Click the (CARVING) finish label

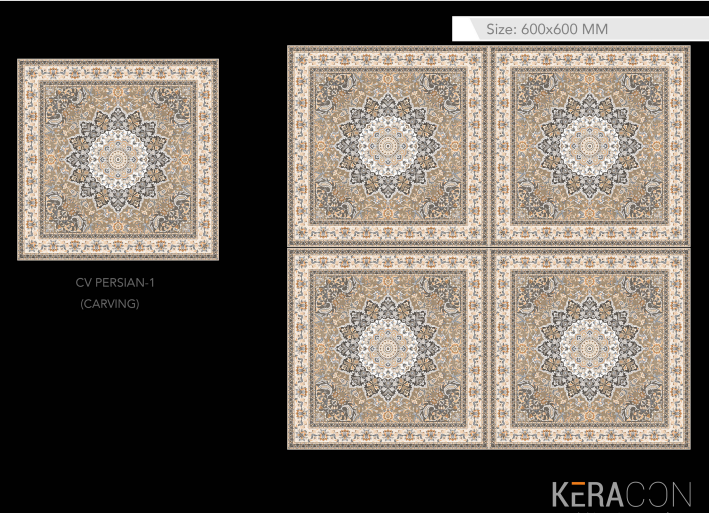[109, 304]
